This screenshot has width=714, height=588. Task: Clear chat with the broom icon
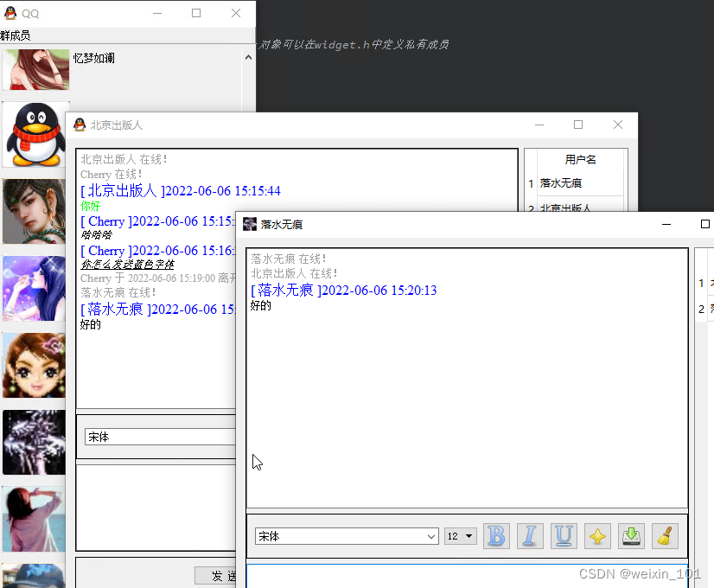[665, 536]
